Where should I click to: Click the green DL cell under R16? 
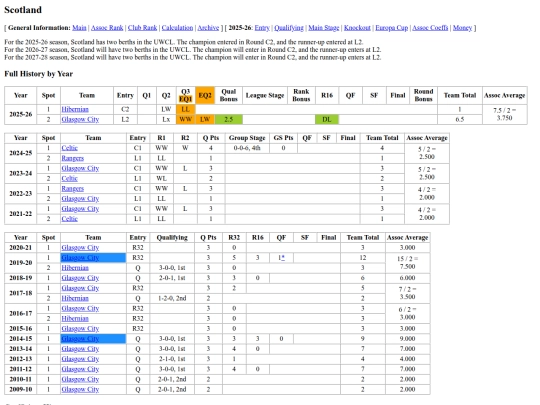coord(327,120)
